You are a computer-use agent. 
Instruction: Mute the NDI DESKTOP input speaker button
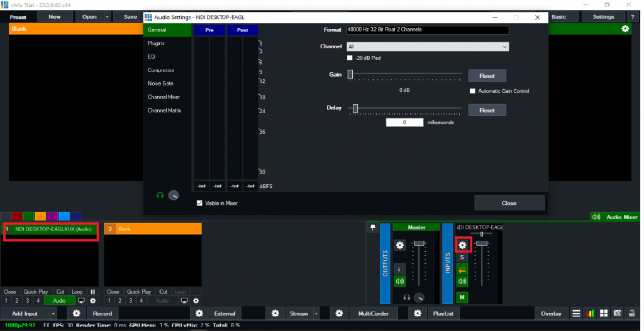(x=462, y=281)
